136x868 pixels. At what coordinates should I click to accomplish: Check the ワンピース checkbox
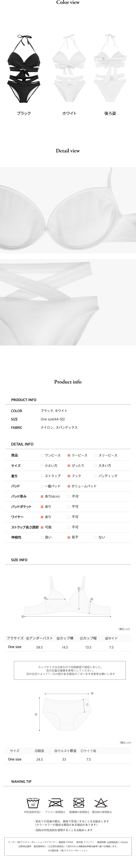pyautogui.click(x=42, y=455)
